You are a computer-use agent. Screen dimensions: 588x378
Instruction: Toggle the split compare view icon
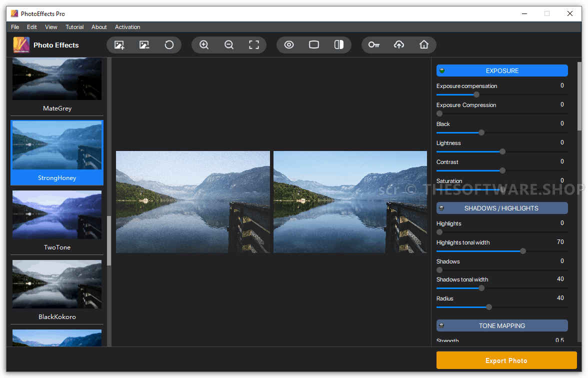[x=339, y=45]
